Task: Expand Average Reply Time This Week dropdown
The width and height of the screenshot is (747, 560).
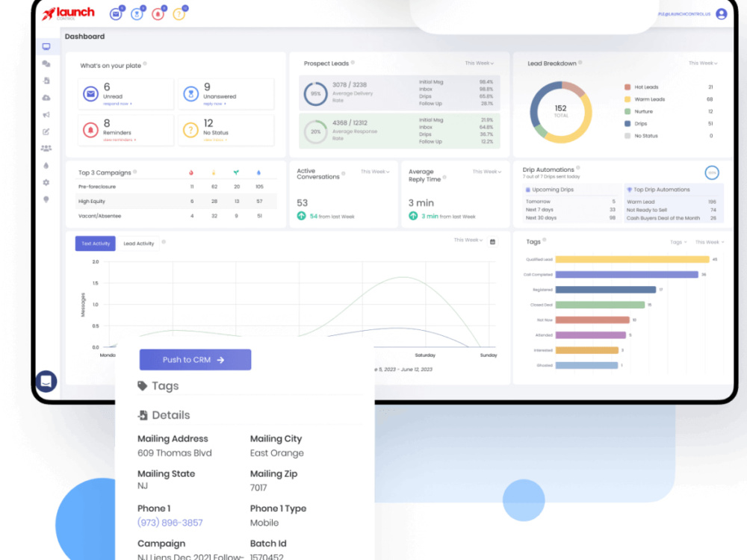Action: click(487, 172)
